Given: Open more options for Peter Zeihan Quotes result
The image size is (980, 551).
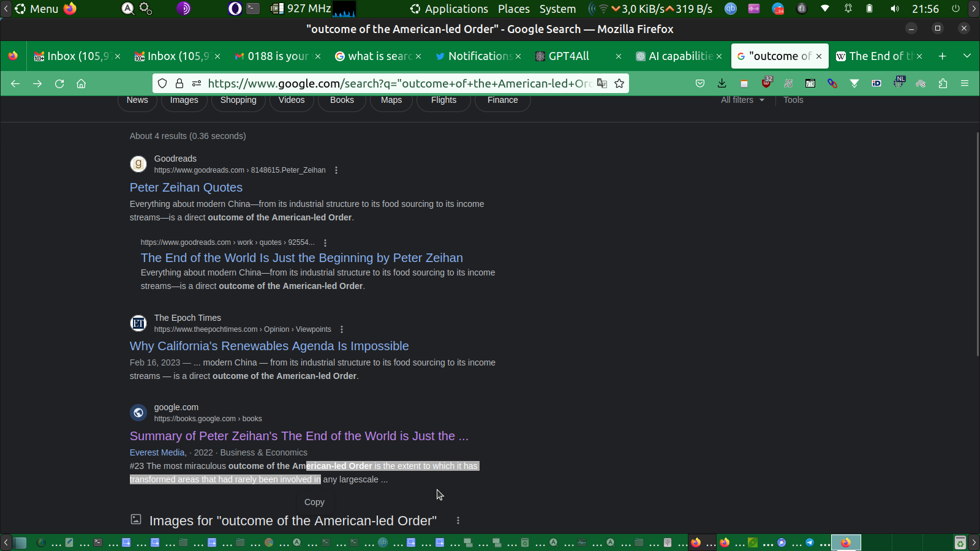Looking at the screenshot, I should coord(336,170).
